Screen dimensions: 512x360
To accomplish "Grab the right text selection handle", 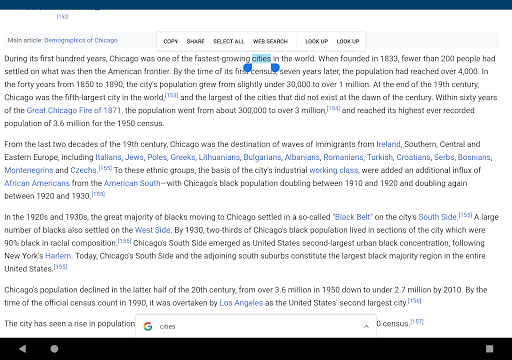I will (275, 68).
